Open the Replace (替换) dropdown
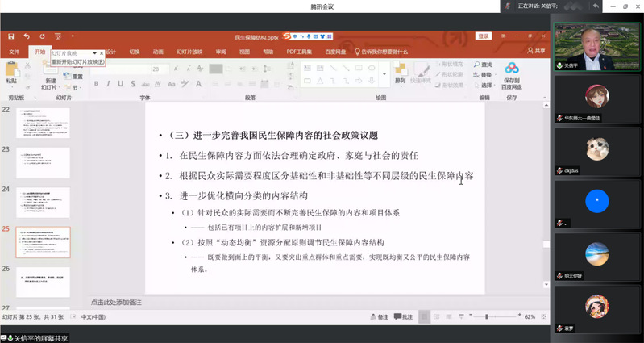 tap(484, 75)
